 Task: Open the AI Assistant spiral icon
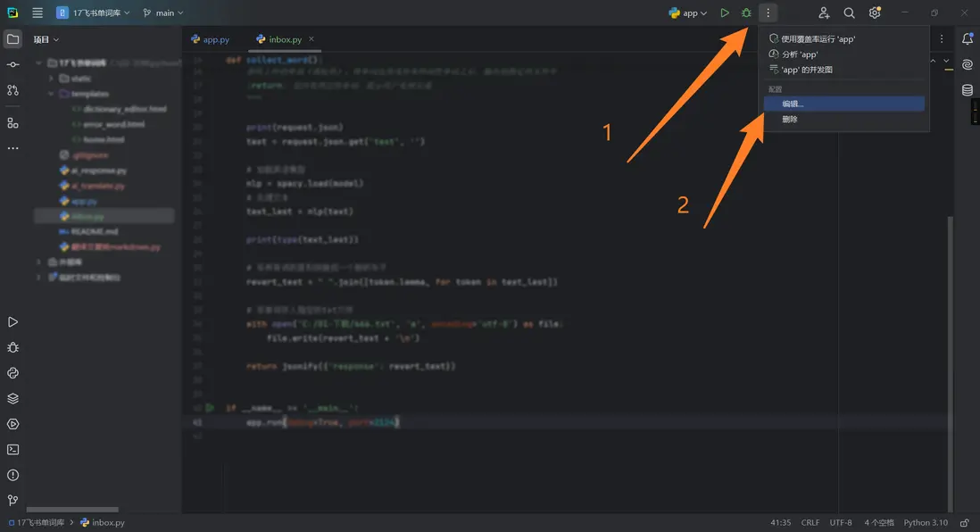point(968,64)
